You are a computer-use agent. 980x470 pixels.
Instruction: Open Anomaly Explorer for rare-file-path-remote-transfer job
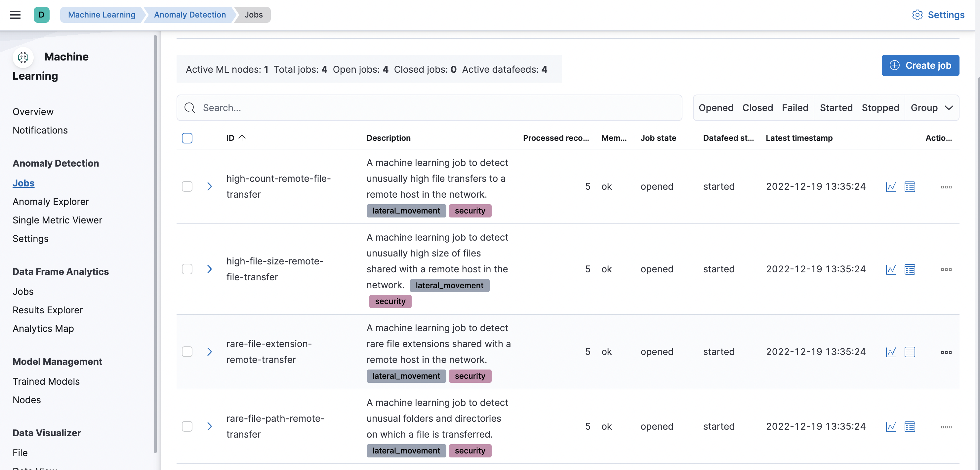910,426
